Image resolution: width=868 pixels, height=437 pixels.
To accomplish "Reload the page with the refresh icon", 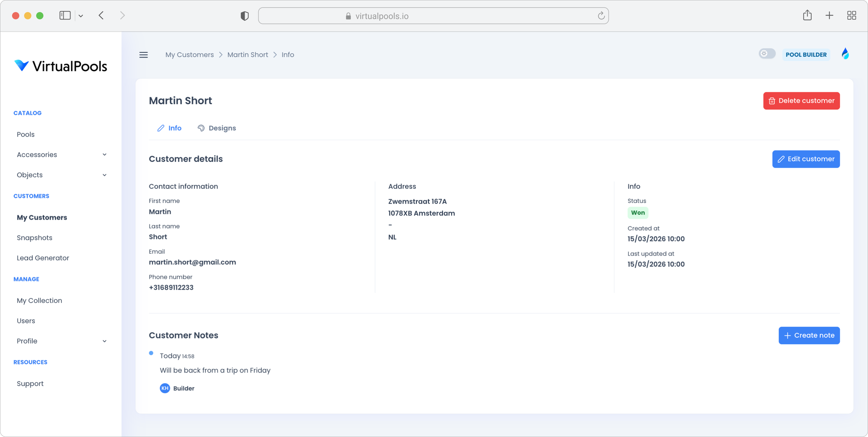I will coord(601,16).
